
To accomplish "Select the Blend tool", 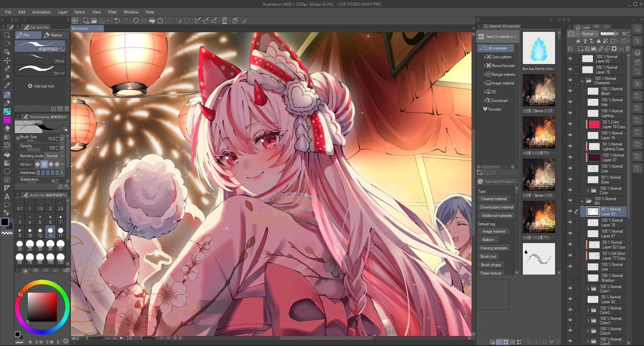I will point(7,137).
